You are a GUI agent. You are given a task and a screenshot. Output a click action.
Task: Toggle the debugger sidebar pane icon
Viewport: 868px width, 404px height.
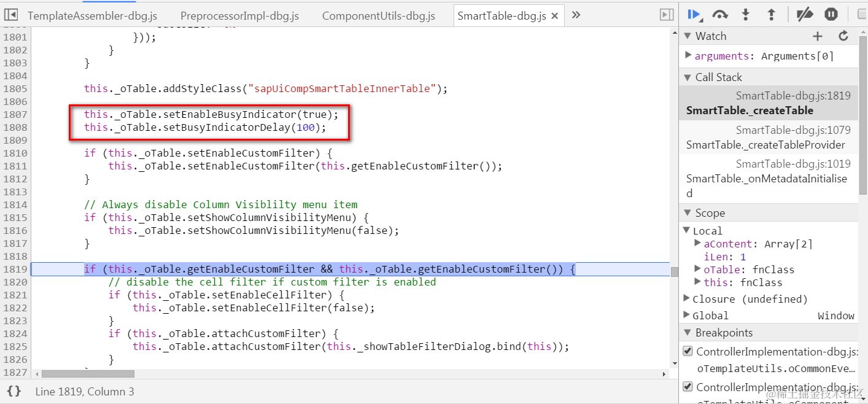[666, 15]
